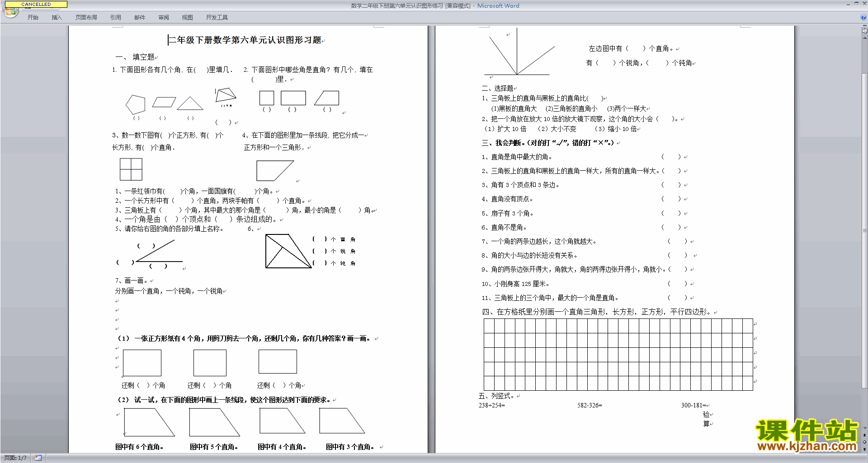868x463 pixels.
Task: Click the macro recording status bar icon
Action: click(x=38, y=458)
